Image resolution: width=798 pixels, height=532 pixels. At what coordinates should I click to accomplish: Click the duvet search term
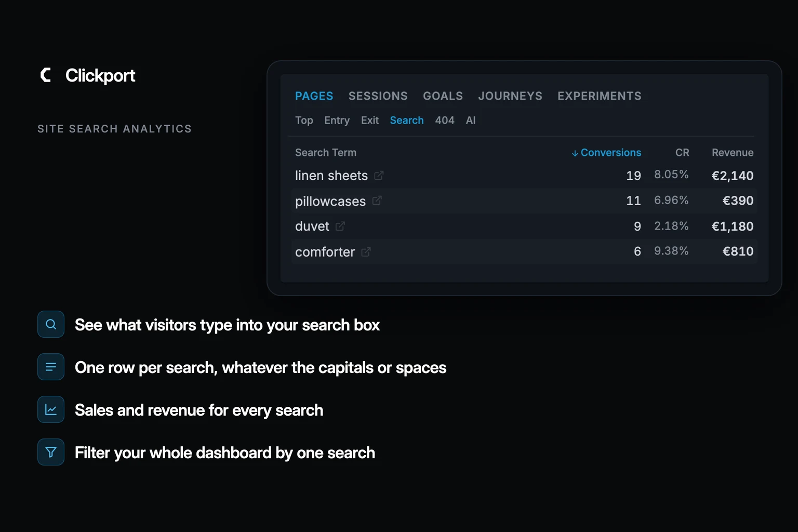tap(312, 226)
